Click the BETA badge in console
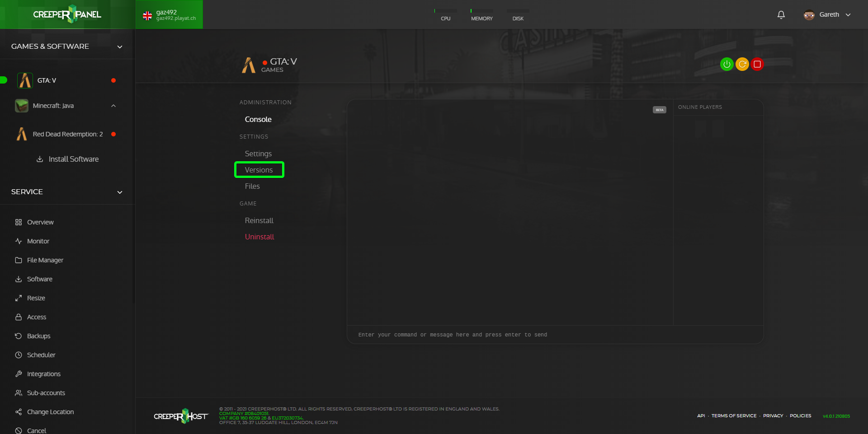 [x=660, y=110]
